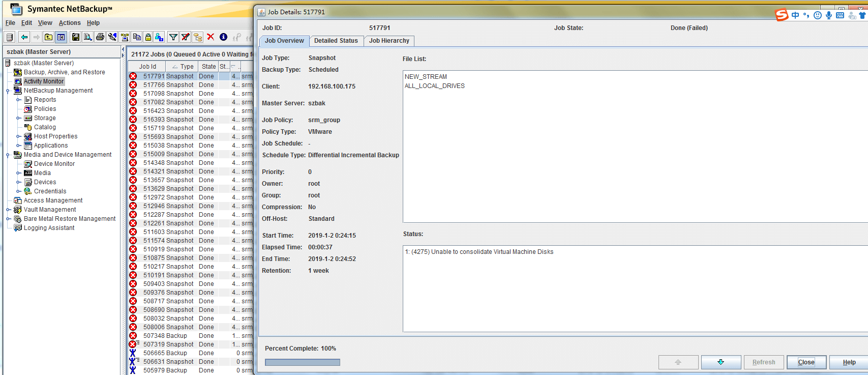This screenshot has height=375, width=868.
Task: Select job 517766 Snapshot row
Action: [x=191, y=85]
